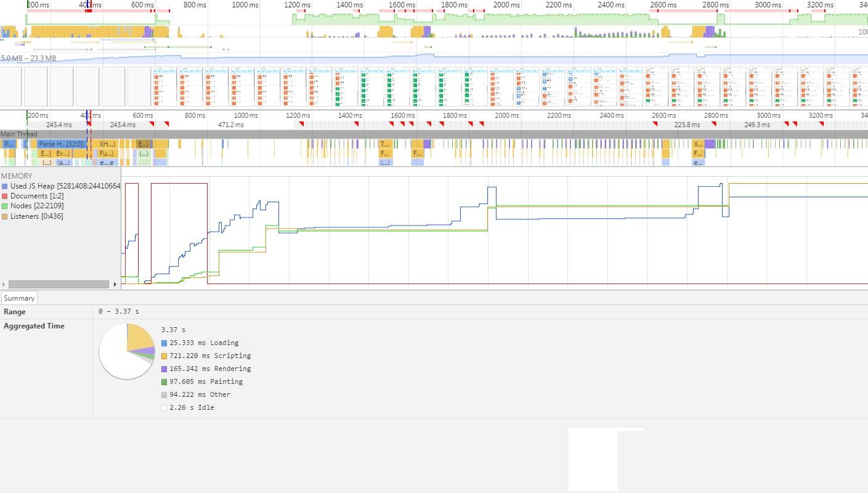
Task: Select the XH... event in flame chart
Action: [x=106, y=144]
